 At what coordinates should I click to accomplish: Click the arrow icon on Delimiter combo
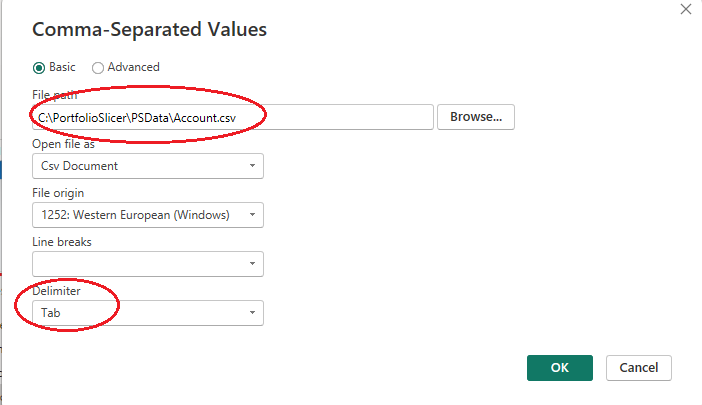click(x=252, y=313)
